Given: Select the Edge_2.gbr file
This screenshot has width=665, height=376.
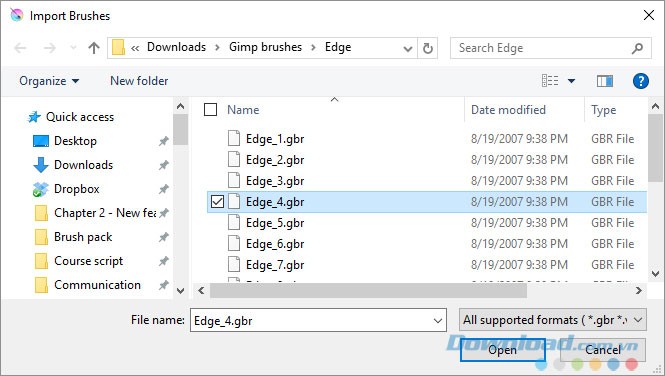Looking at the screenshot, I should (275, 160).
